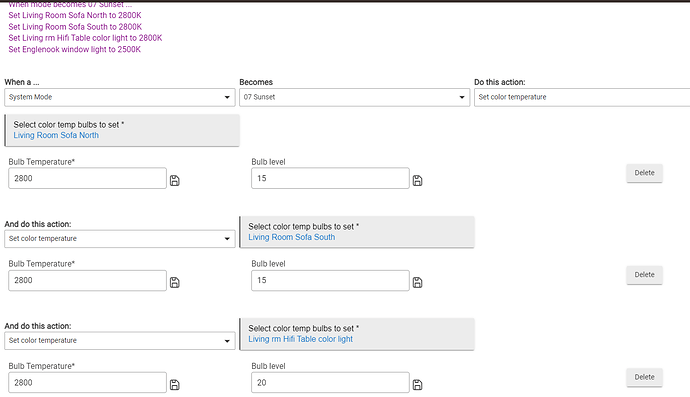Save Bulb level for Hifi Table color light

point(418,385)
